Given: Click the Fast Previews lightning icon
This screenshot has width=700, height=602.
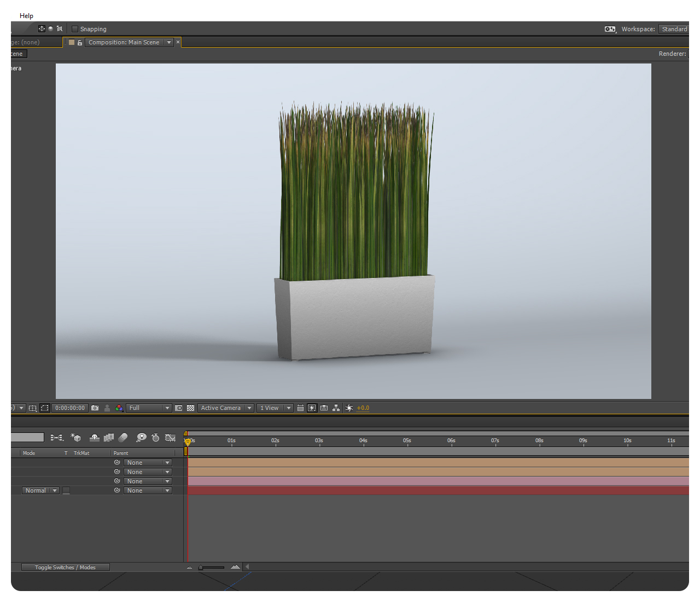Looking at the screenshot, I should point(312,408).
